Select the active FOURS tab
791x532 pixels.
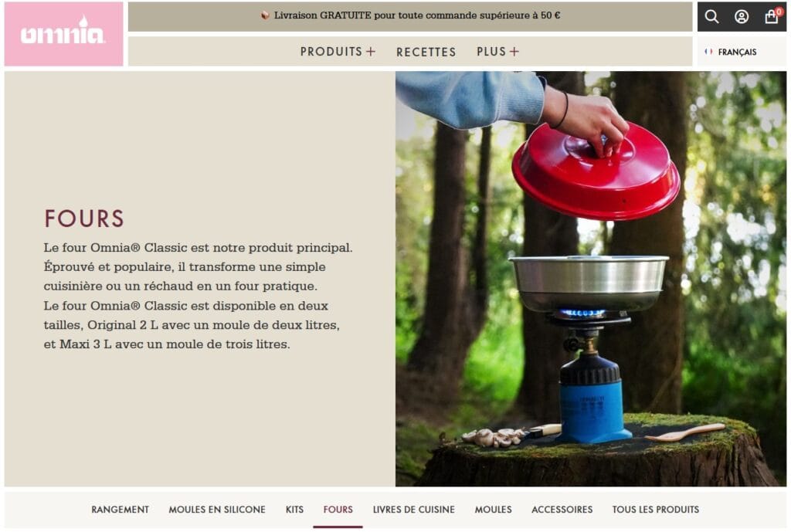pos(338,510)
